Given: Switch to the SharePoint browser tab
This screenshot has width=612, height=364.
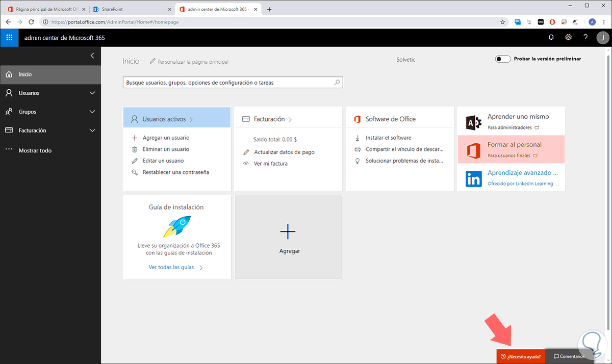Looking at the screenshot, I should [132, 9].
